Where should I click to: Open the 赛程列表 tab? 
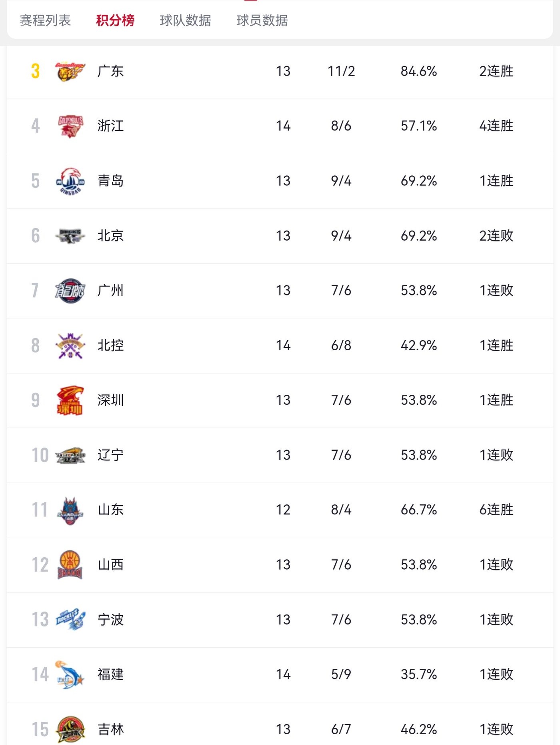(x=45, y=20)
